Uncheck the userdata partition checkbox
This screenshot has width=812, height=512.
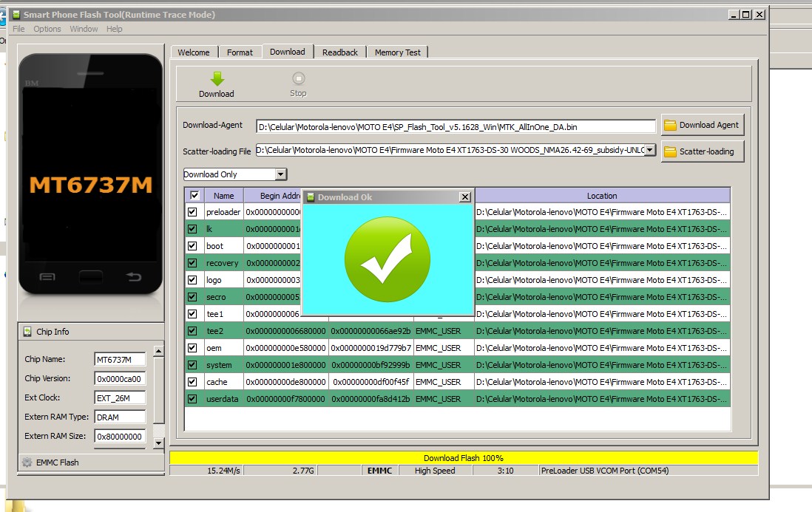pyautogui.click(x=192, y=399)
